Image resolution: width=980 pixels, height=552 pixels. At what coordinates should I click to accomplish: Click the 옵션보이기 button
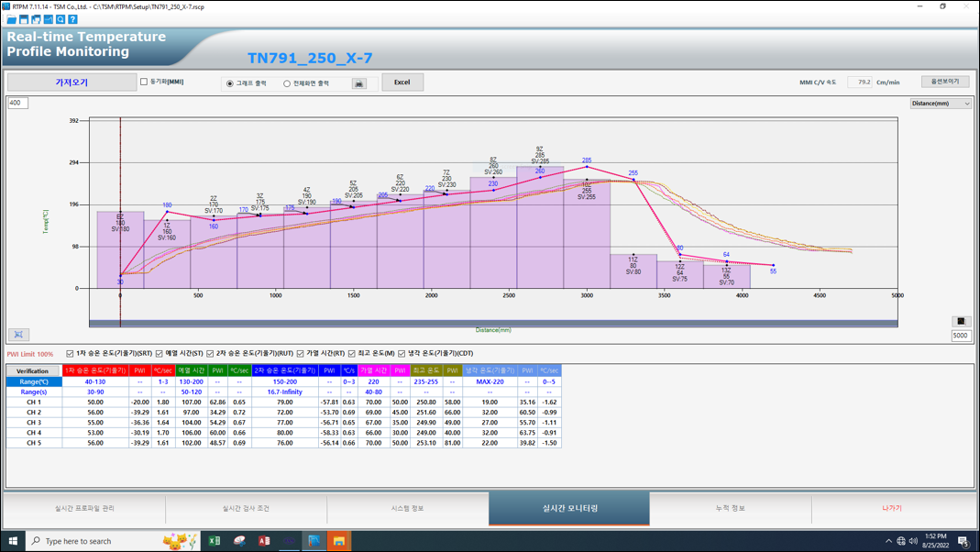pyautogui.click(x=945, y=82)
